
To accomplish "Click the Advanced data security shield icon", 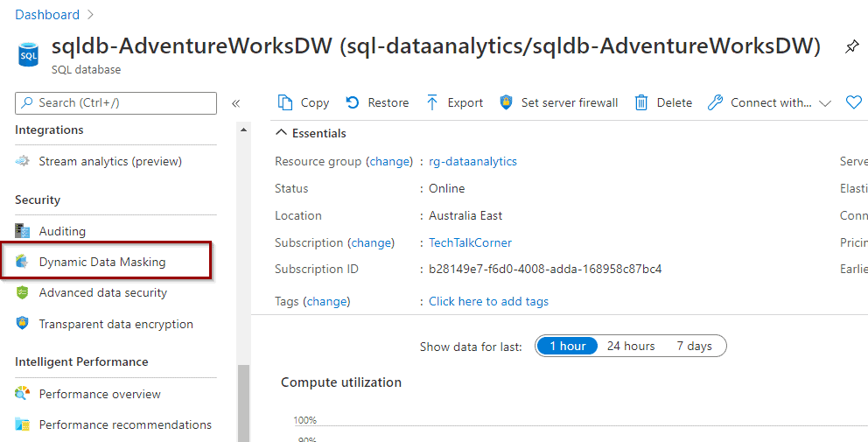I will pos(22,292).
